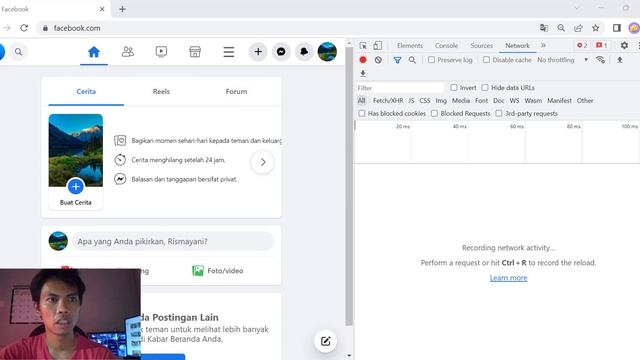Check Blocked Requests checkbox
The width and height of the screenshot is (640, 360).
click(x=434, y=113)
